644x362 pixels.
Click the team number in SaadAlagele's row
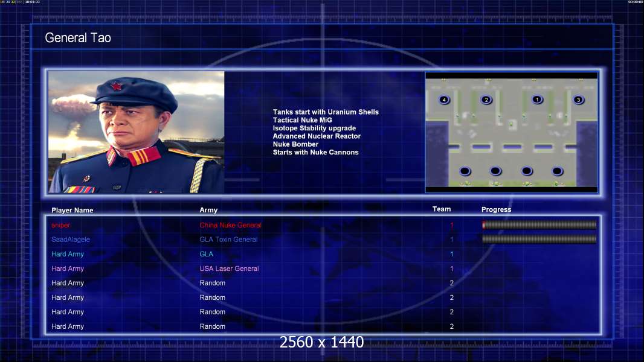[x=451, y=240]
